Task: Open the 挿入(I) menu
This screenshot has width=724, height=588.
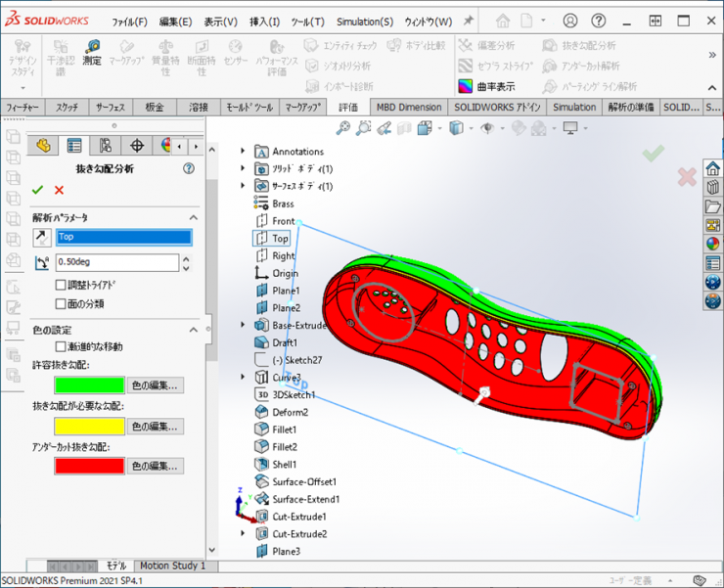Action: tap(264, 22)
